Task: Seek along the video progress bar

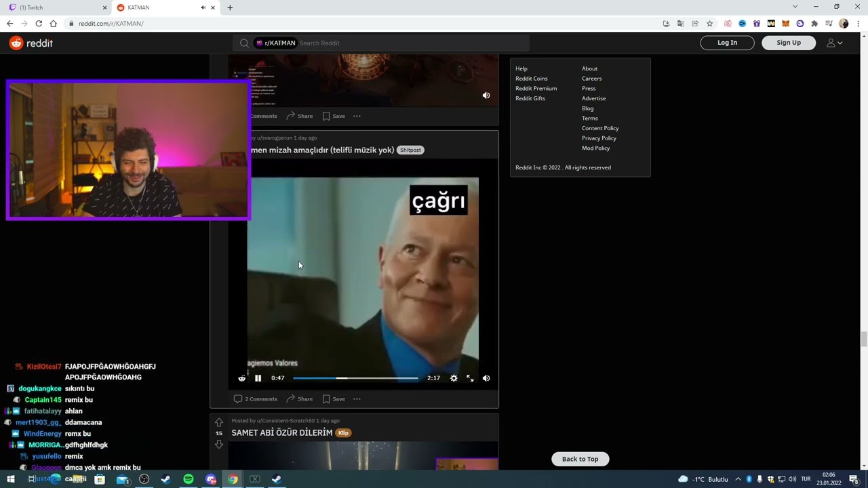Action: (x=355, y=378)
